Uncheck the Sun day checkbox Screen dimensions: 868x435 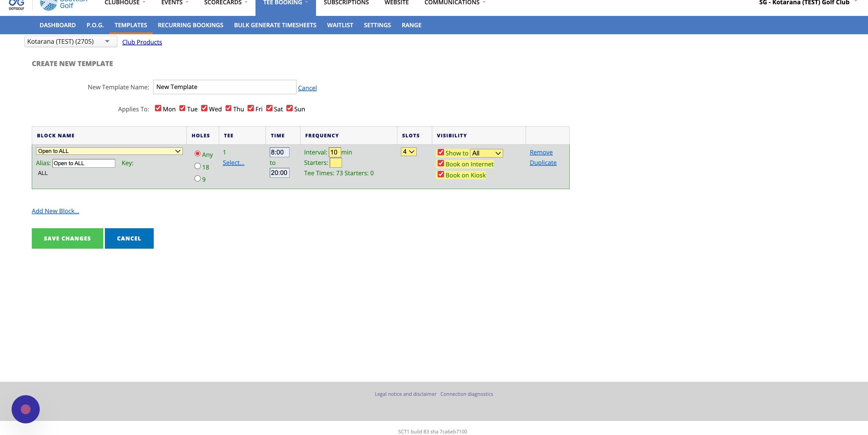[289, 108]
